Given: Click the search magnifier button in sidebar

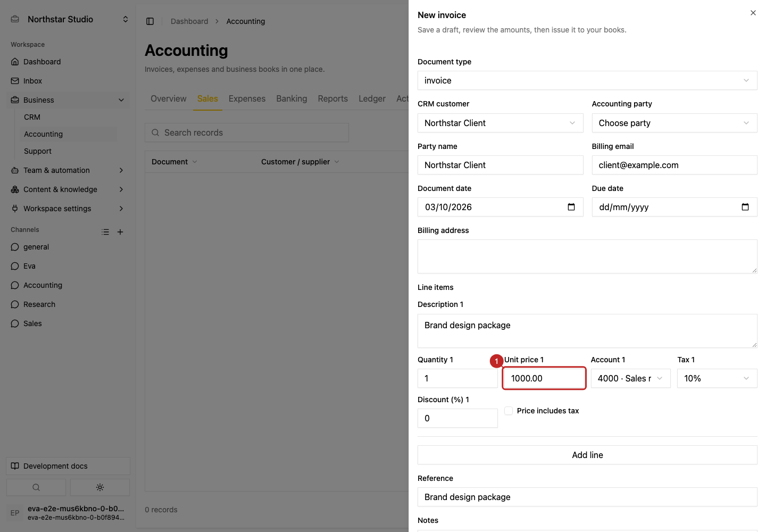Looking at the screenshot, I should coord(36,487).
